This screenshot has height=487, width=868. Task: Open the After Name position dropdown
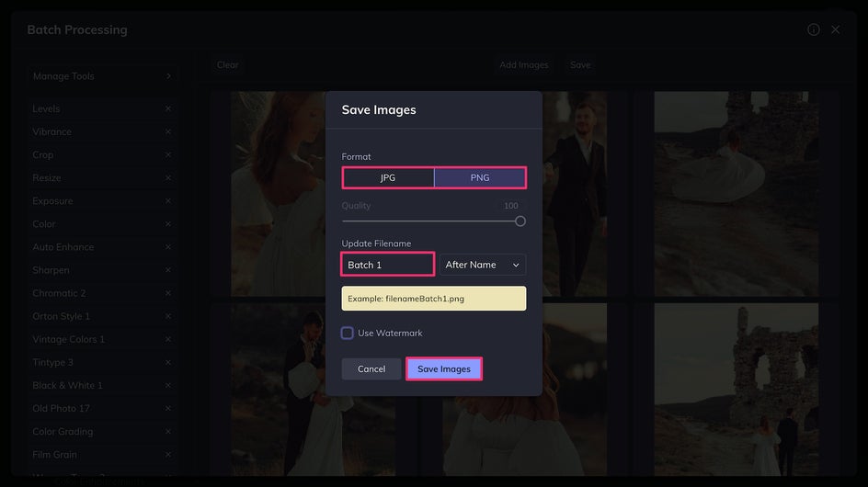[x=482, y=265]
